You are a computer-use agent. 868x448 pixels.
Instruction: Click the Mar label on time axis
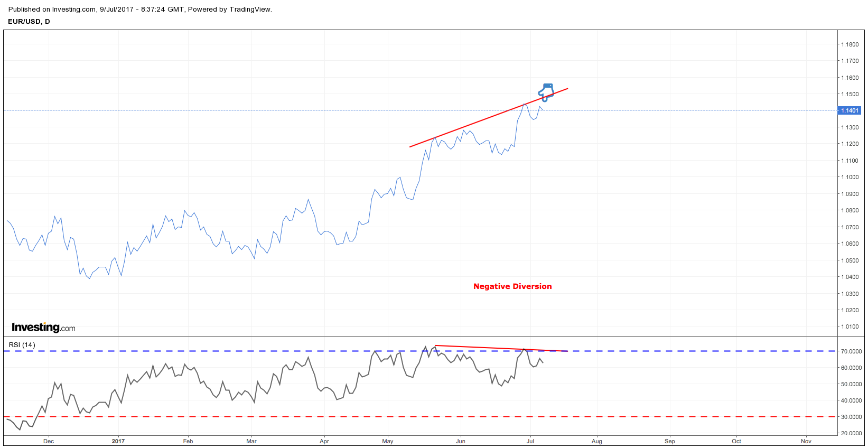click(x=251, y=441)
